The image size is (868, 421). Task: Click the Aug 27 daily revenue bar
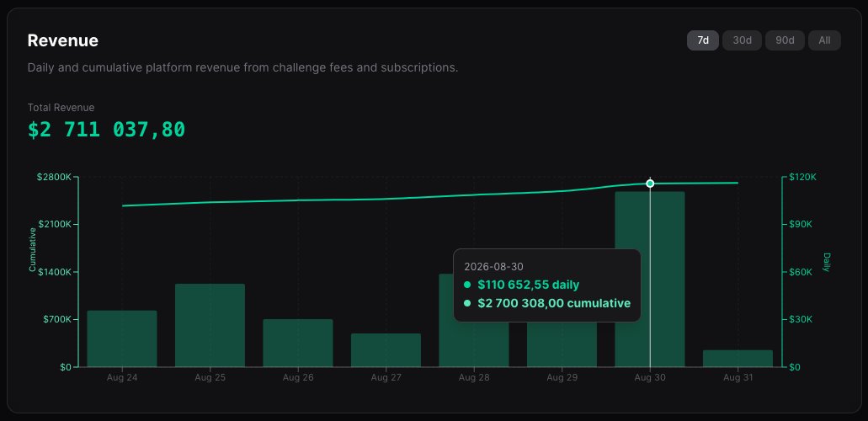coord(386,350)
